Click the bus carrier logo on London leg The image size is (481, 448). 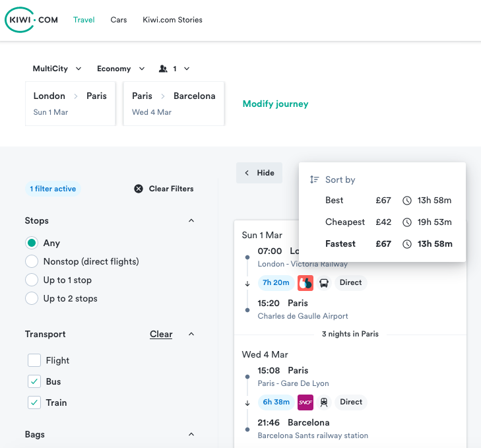tap(305, 283)
